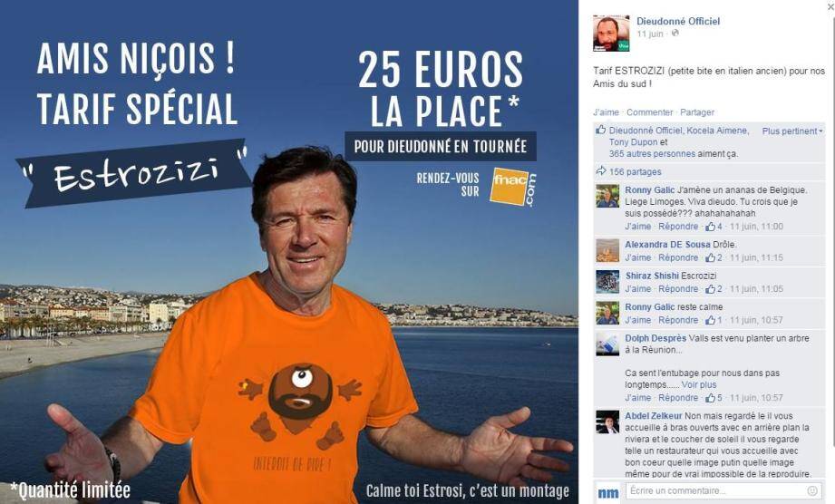
Task: Click the globe privacy icon by date
Action: [x=675, y=33]
